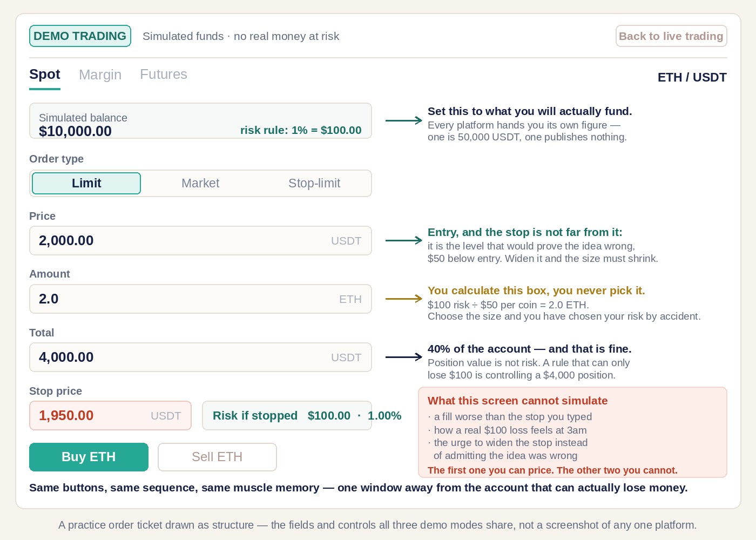This screenshot has height=540, width=756.
Task: Click the ETH / USDT pair label
Action: [x=692, y=77]
